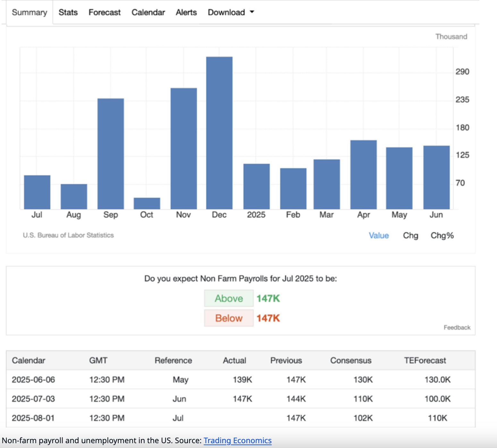This screenshot has width=497, height=448.
Task: Go to the Calendar tab
Action: (148, 12)
